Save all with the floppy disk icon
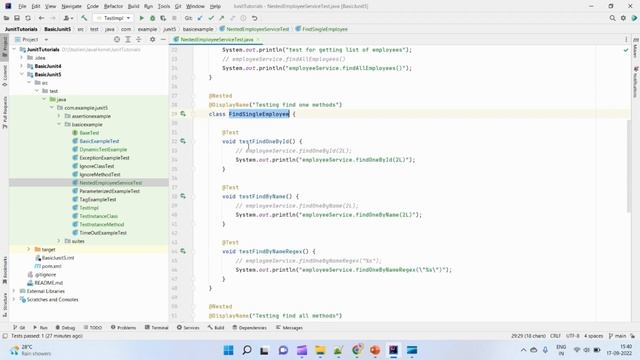The image size is (640, 360). coord(17,18)
